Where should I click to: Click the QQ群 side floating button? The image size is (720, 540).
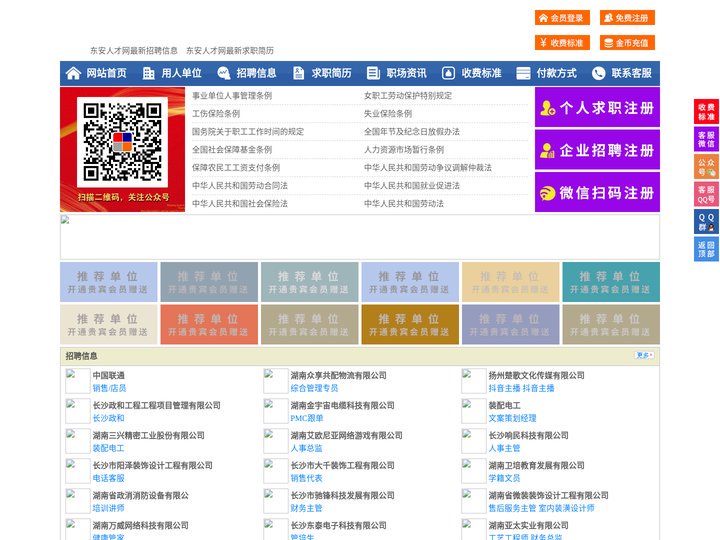coord(706,222)
